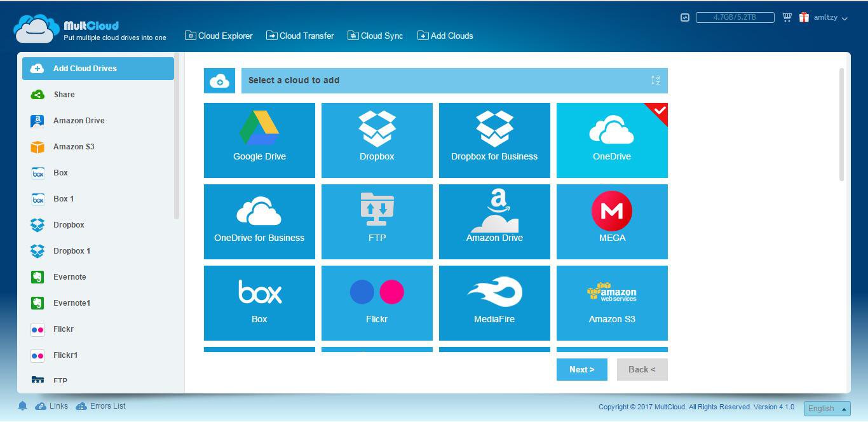This screenshot has width=868, height=422.
Task: Select the Box tile in grid
Action: coord(259,303)
